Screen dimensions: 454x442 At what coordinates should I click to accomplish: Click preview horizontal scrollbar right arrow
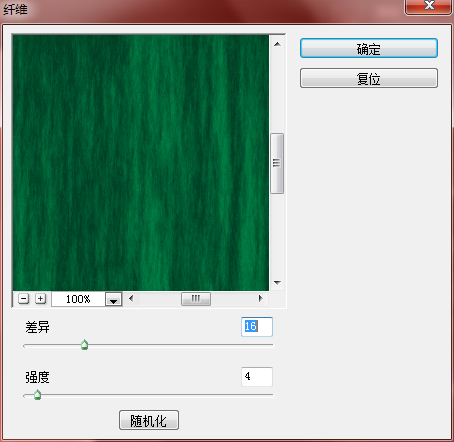point(260,299)
